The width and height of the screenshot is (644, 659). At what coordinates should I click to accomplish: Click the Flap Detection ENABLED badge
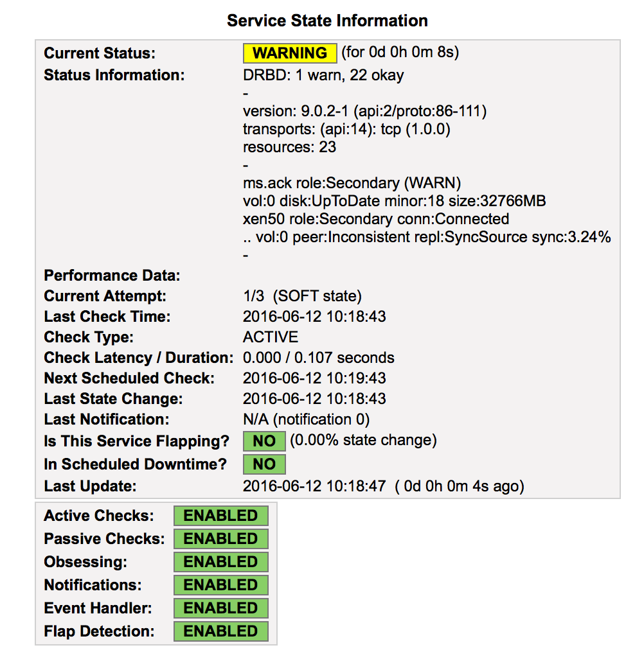[x=221, y=631]
